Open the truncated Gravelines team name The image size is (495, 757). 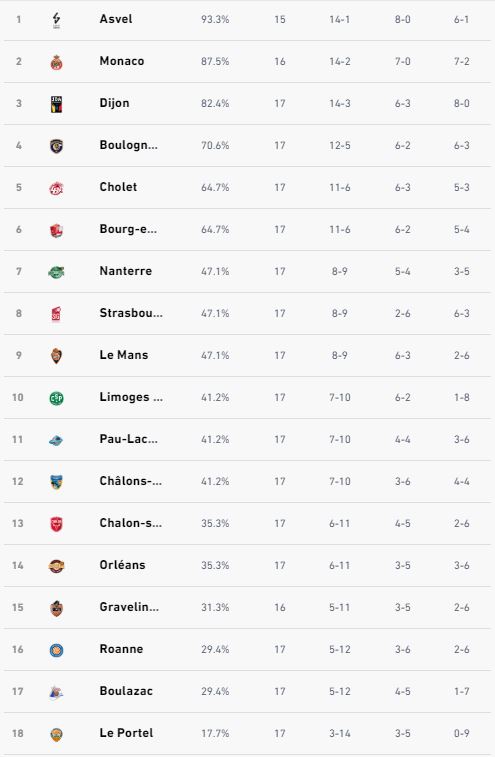coord(129,607)
